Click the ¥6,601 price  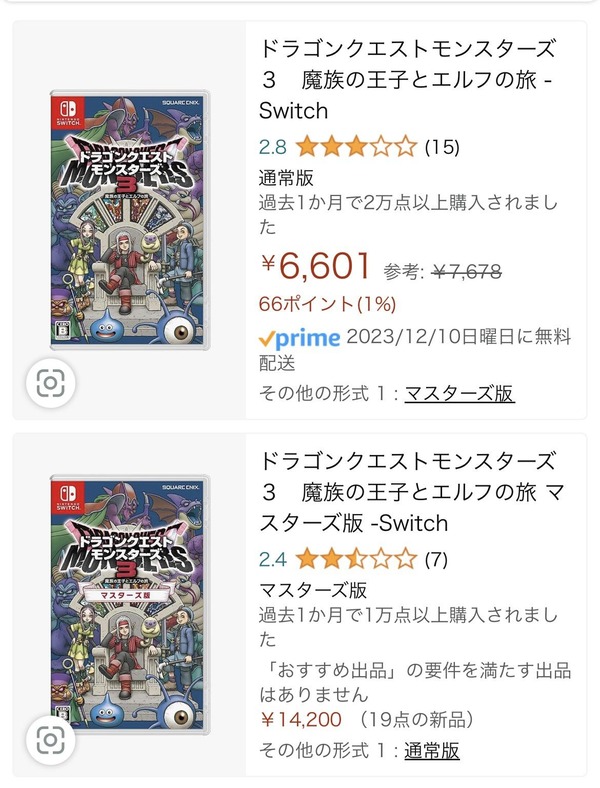tap(316, 266)
